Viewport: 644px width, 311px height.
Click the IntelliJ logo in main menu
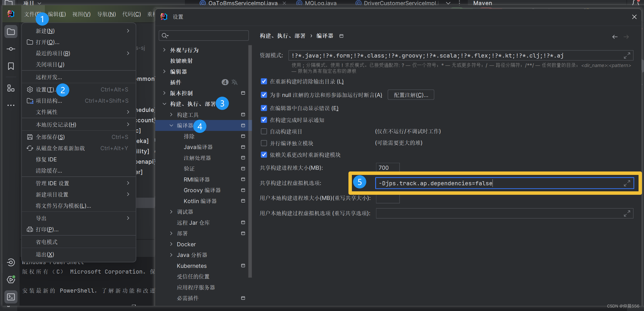[11, 14]
